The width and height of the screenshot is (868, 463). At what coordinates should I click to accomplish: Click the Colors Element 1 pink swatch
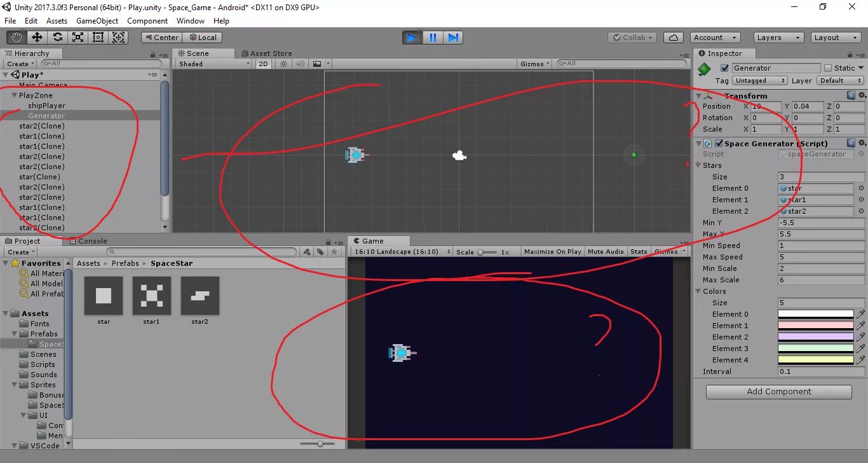(816, 326)
